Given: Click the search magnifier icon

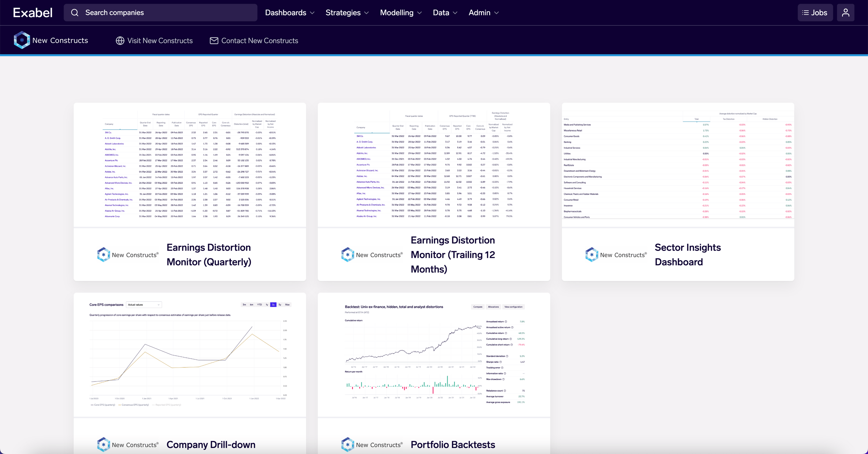Looking at the screenshot, I should [75, 13].
